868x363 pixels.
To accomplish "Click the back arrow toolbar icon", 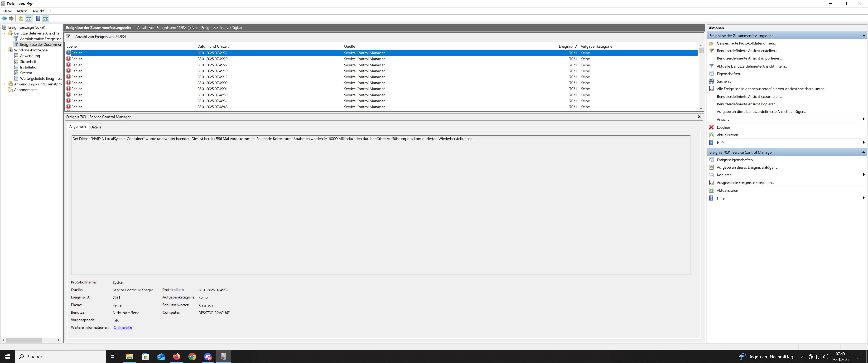I will (4, 18).
